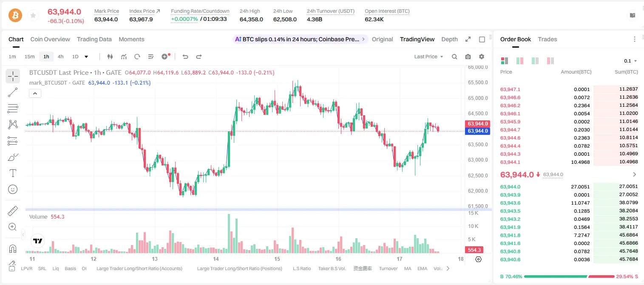
Task: Open the BTC slips AI news banner
Action: tap(300, 39)
